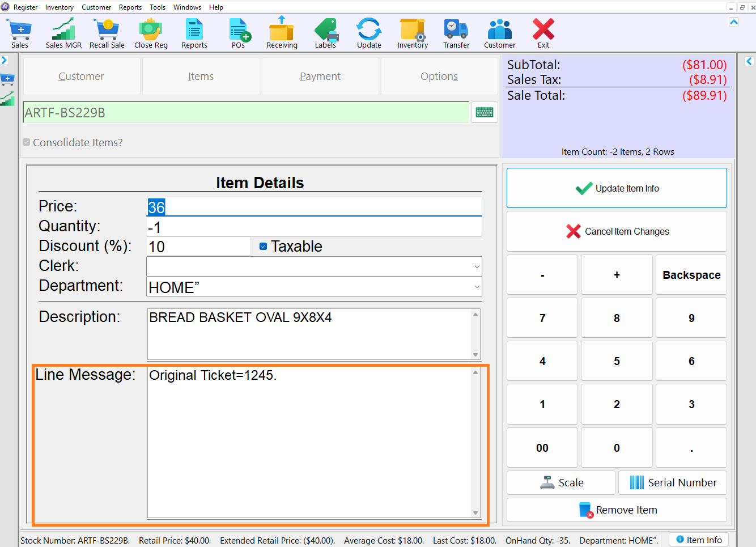Image resolution: width=756 pixels, height=547 pixels.
Task: Open the Tools menu
Action: [158, 7]
